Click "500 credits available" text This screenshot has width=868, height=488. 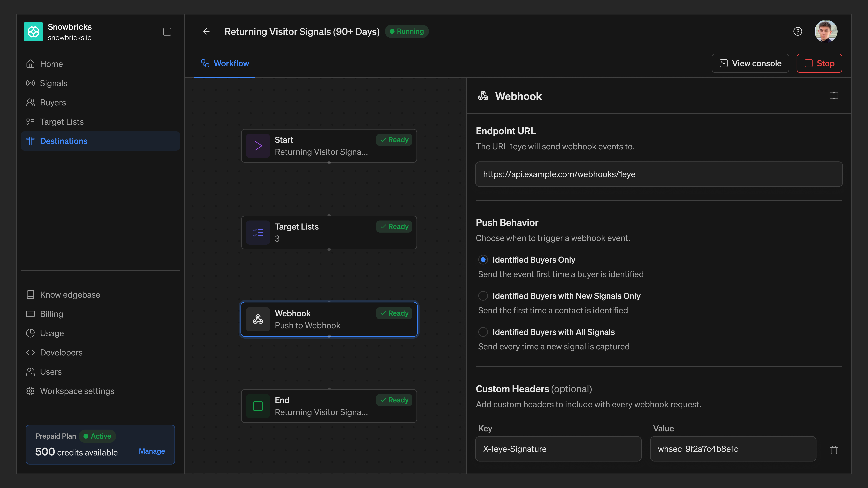[77, 452]
